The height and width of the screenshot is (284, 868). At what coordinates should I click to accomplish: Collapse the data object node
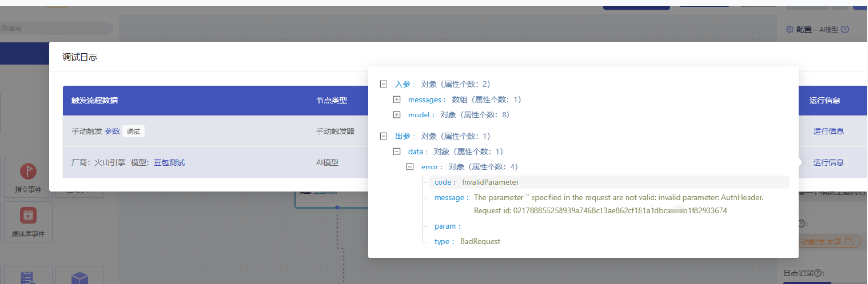(397, 152)
